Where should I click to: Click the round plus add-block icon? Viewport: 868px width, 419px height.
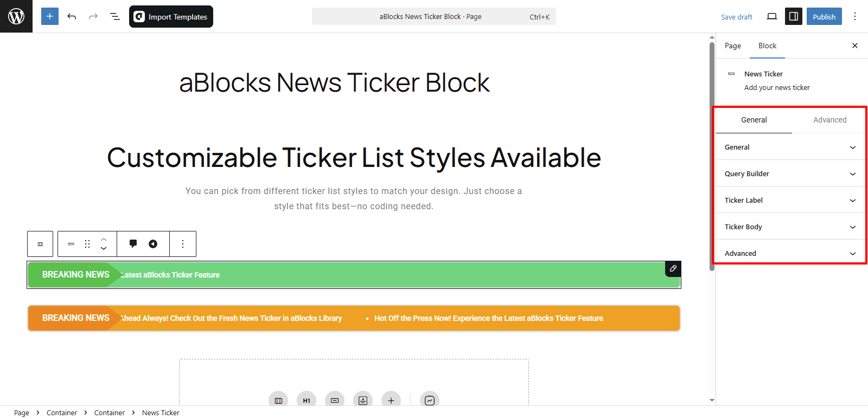391,401
